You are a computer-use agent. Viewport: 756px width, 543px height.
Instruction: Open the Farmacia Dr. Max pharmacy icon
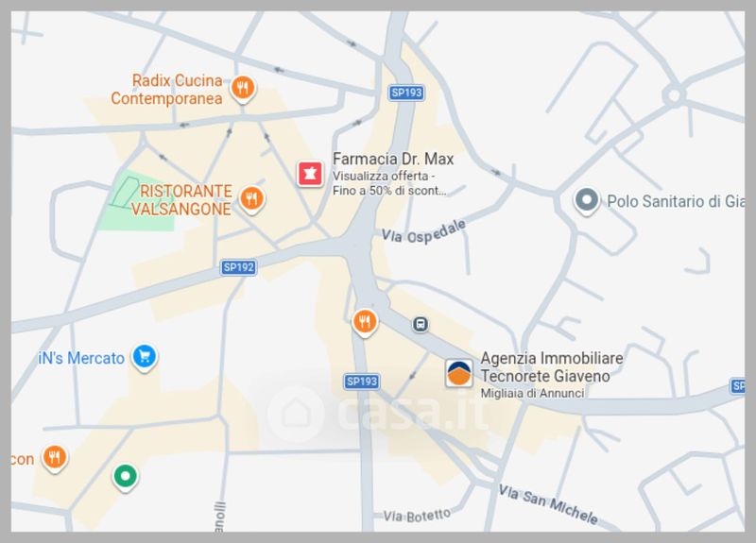click(310, 174)
